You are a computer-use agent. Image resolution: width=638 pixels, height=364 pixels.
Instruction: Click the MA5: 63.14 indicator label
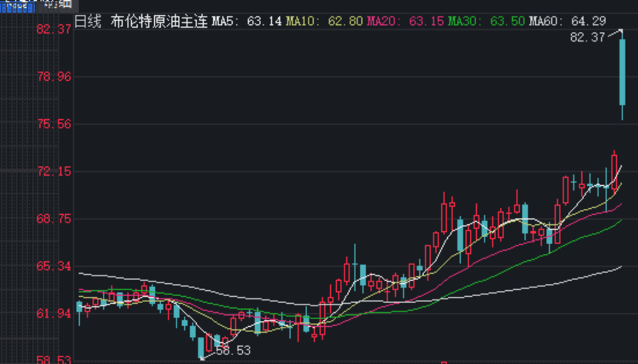click(x=246, y=21)
